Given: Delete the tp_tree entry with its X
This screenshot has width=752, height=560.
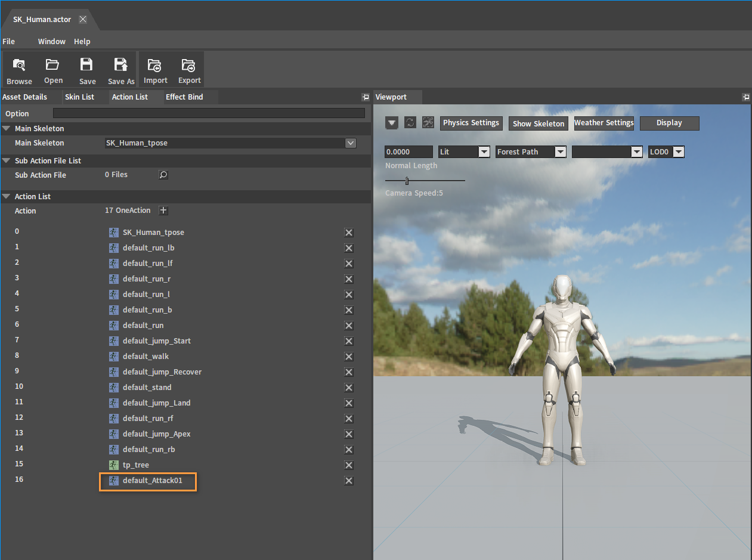Looking at the screenshot, I should [349, 465].
